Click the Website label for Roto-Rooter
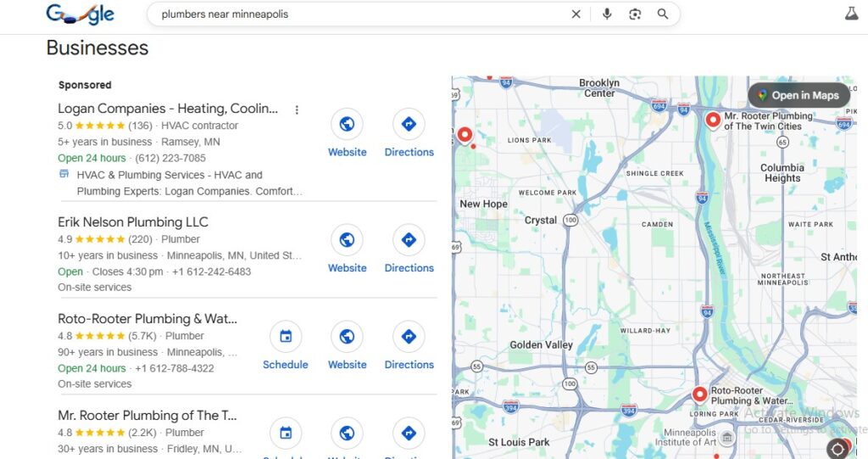This screenshot has height=459, width=868. coord(347,364)
